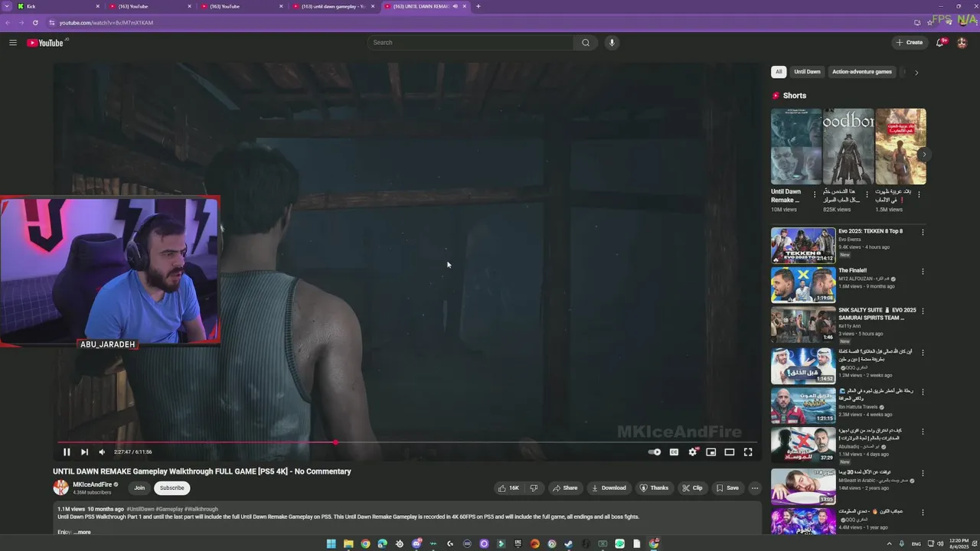The image size is (980, 551).
Task: Skip to the next video
Action: (84, 452)
